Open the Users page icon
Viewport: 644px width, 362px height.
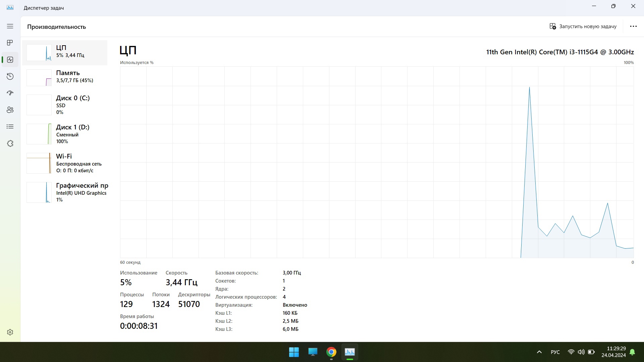click(10, 110)
